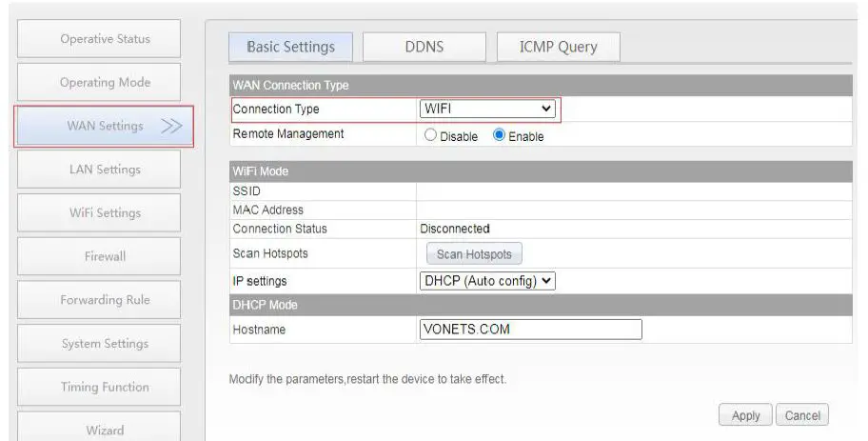Go to the ICMP Query tab

click(558, 47)
